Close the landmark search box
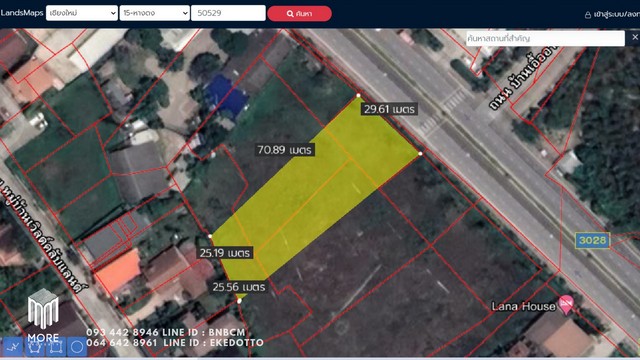 click(635, 38)
